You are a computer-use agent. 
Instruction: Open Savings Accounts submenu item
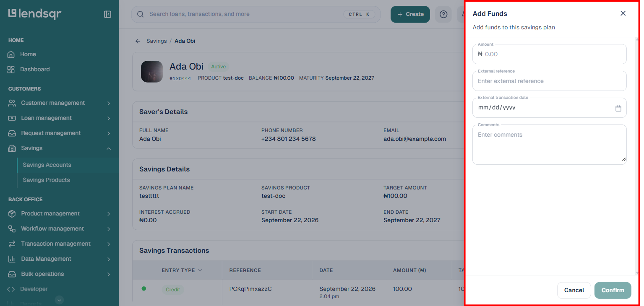[47, 165]
